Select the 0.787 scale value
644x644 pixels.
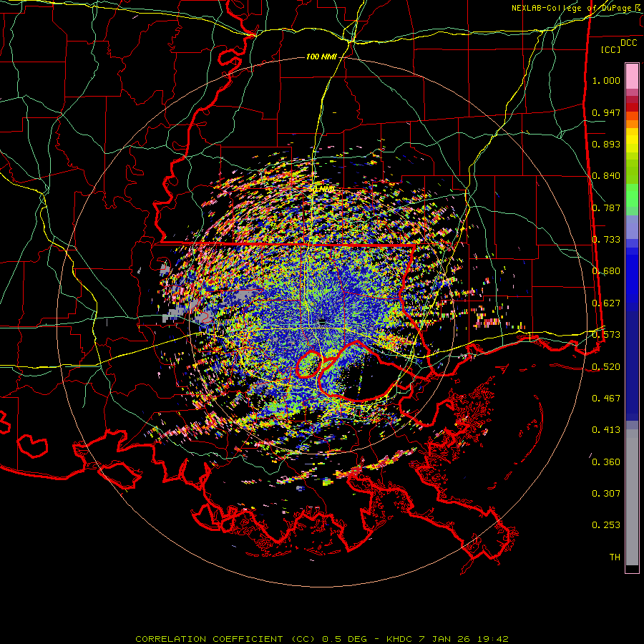606,208
